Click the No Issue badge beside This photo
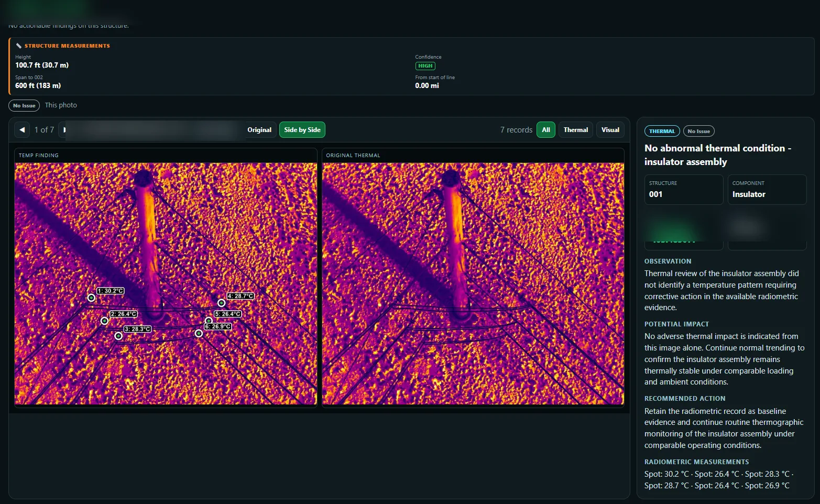 (x=24, y=105)
